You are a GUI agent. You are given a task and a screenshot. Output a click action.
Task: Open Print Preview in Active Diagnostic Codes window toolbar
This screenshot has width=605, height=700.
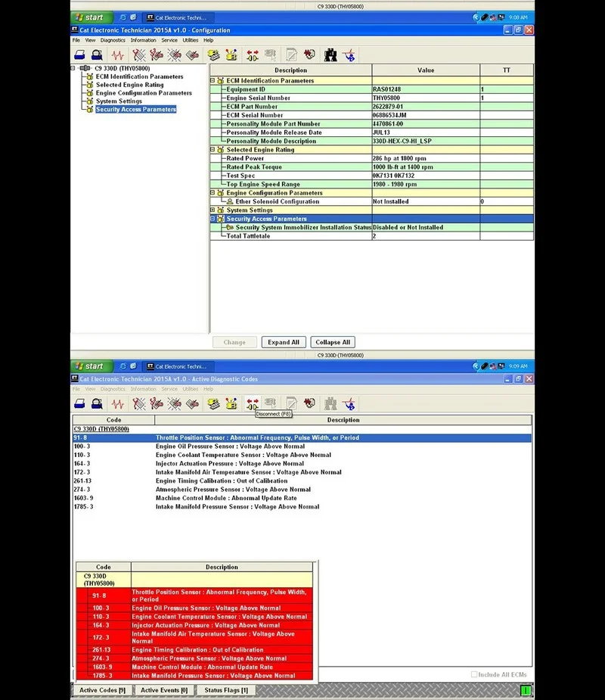click(x=97, y=403)
